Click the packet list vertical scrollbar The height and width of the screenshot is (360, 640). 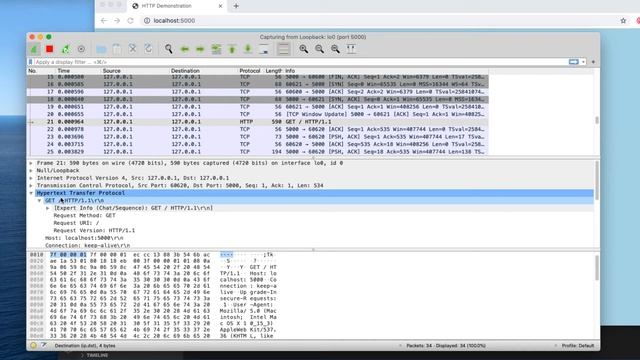point(597,120)
